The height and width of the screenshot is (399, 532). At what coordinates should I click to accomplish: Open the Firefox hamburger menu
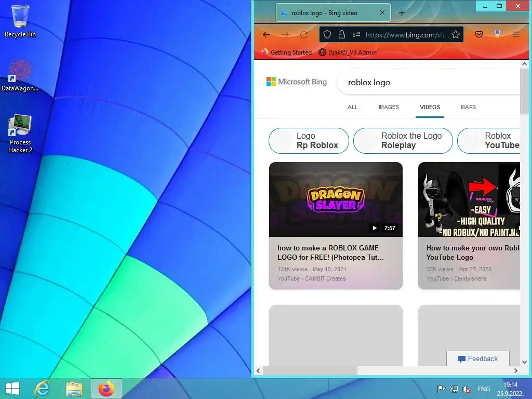516,34
